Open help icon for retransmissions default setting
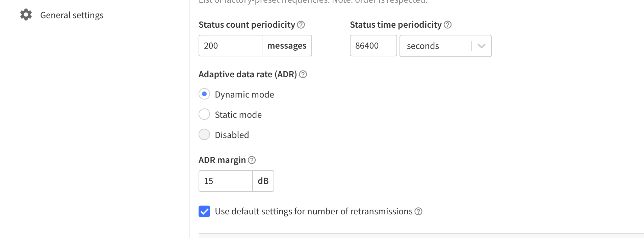644x238 pixels. coord(418,211)
